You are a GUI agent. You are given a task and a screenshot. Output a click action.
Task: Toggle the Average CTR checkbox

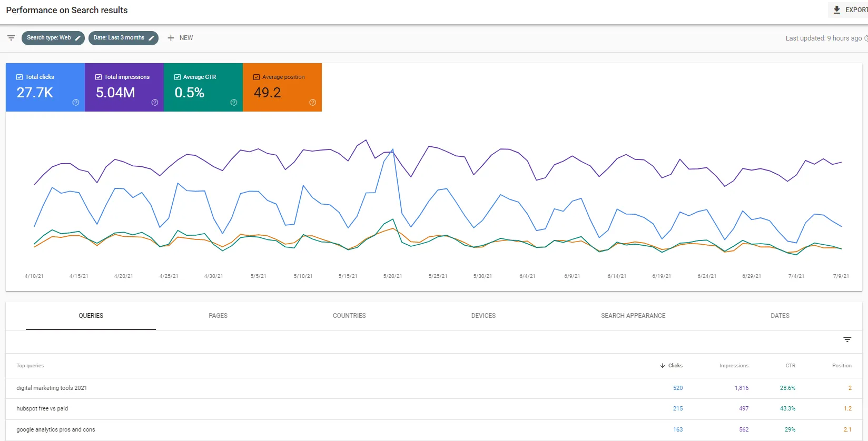(x=177, y=77)
